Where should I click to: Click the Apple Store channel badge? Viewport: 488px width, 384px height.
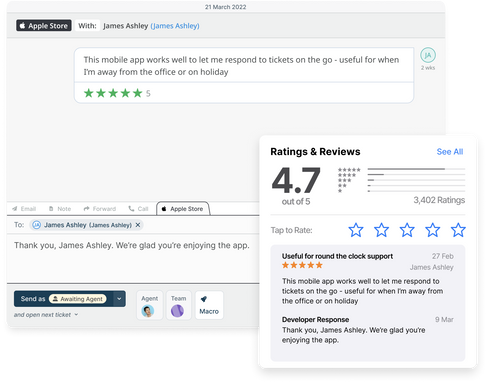point(44,26)
